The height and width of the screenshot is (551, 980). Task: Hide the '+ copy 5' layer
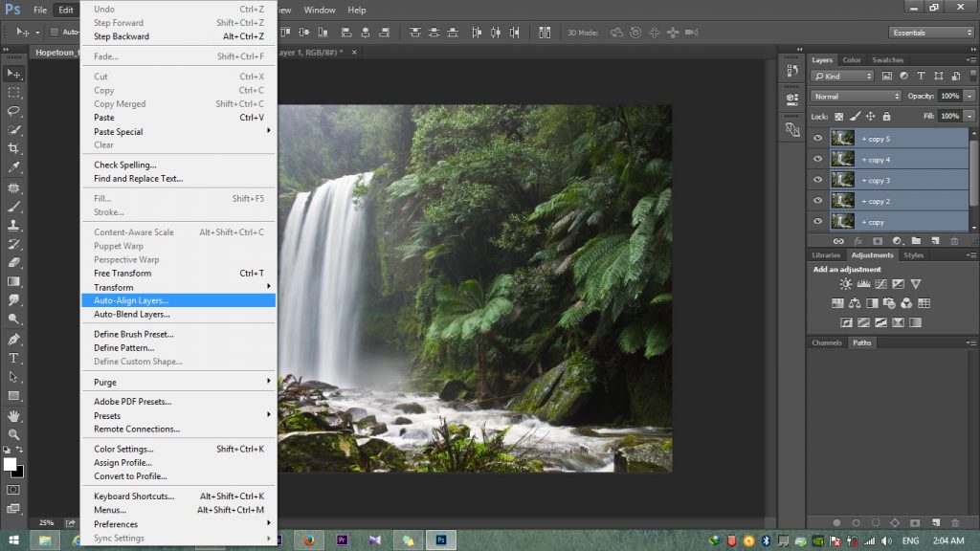point(817,138)
